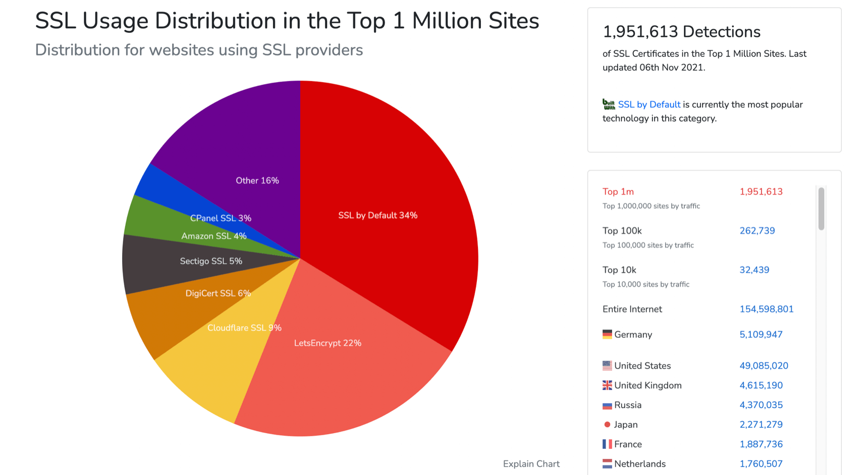Click the Japan country name

point(626,425)
